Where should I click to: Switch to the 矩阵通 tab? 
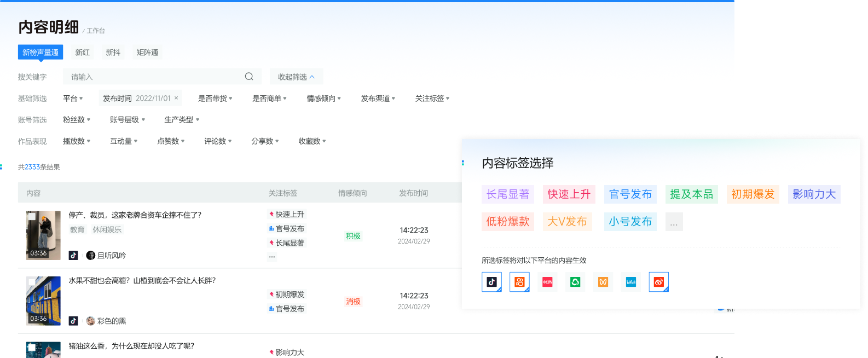[x=147, y=52]
